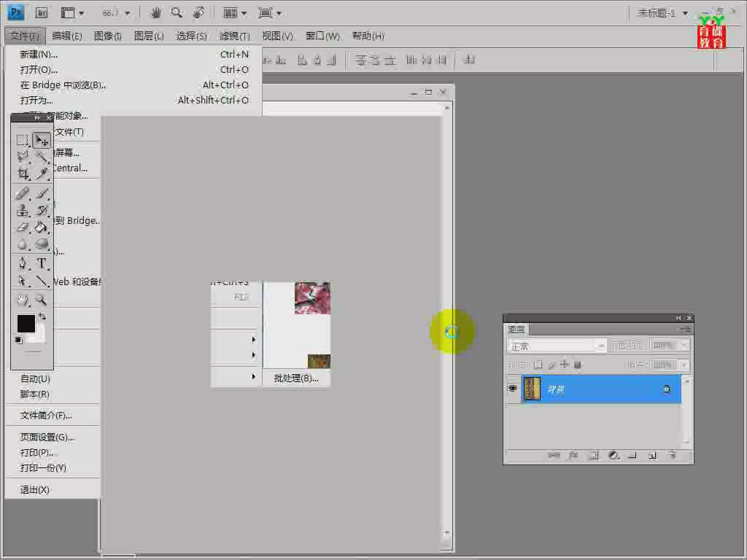The height and width of the screenshot is (560, 747).
Task: Toggle lock all in Layers panel
Action: (578, 365)
